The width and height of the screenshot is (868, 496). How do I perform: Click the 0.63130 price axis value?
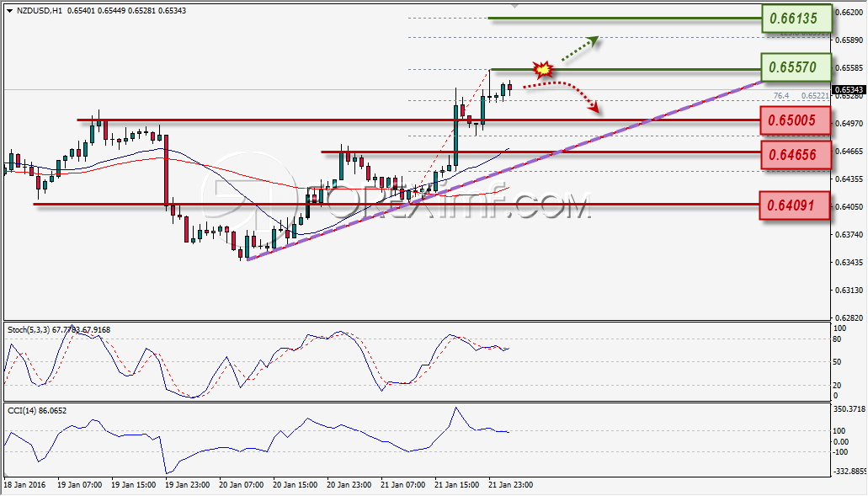[x=849, y=290]
